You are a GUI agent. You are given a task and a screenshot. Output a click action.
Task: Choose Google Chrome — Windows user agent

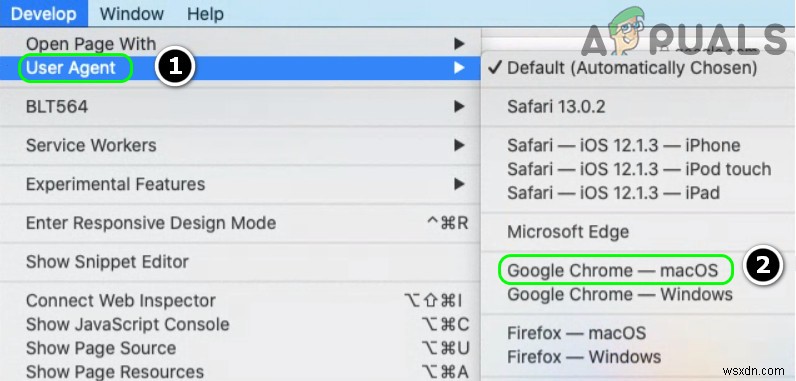click(638, 294)
